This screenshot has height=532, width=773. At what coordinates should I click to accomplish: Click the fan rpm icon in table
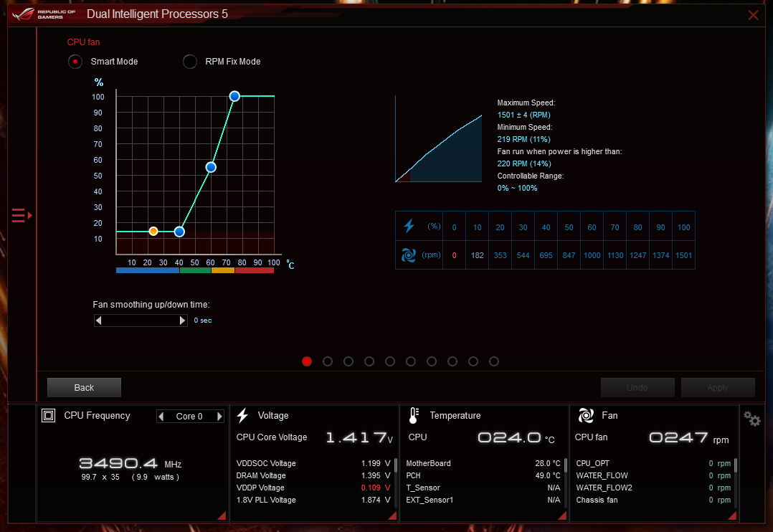[x=409, y=255]
